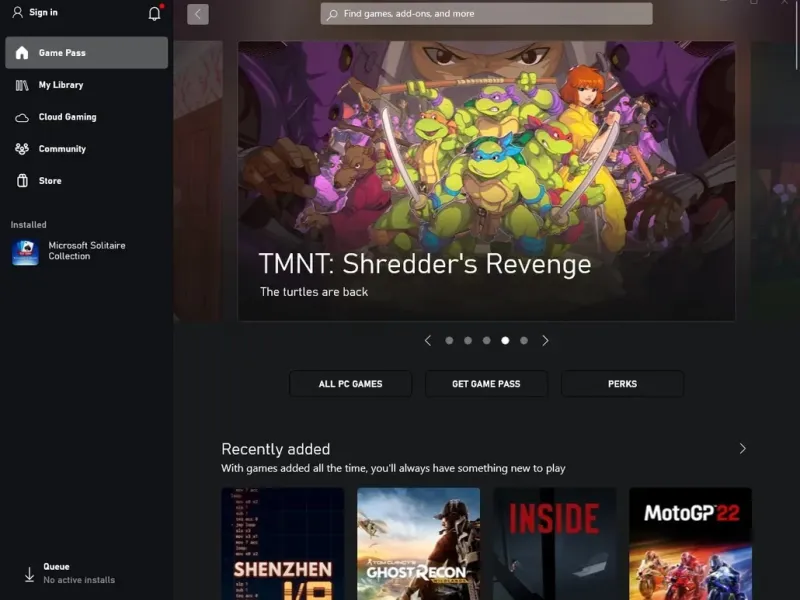Open My Library section
This screenshot has height=600, width=800.
pos(86,85)
